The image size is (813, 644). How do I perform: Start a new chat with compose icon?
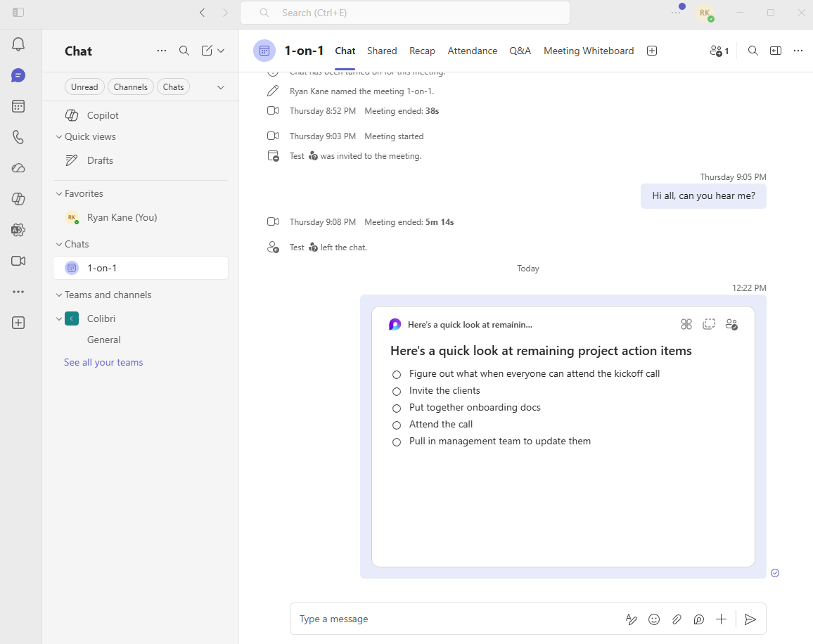click(207, 51)
